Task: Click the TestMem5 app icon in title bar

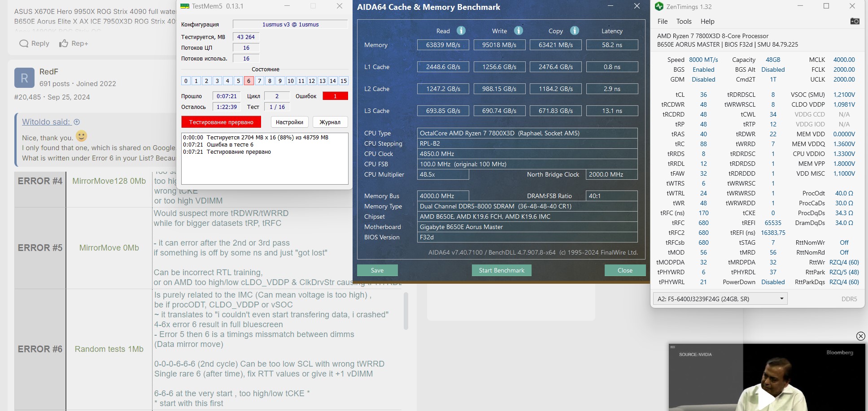Action: click(185, 6)
